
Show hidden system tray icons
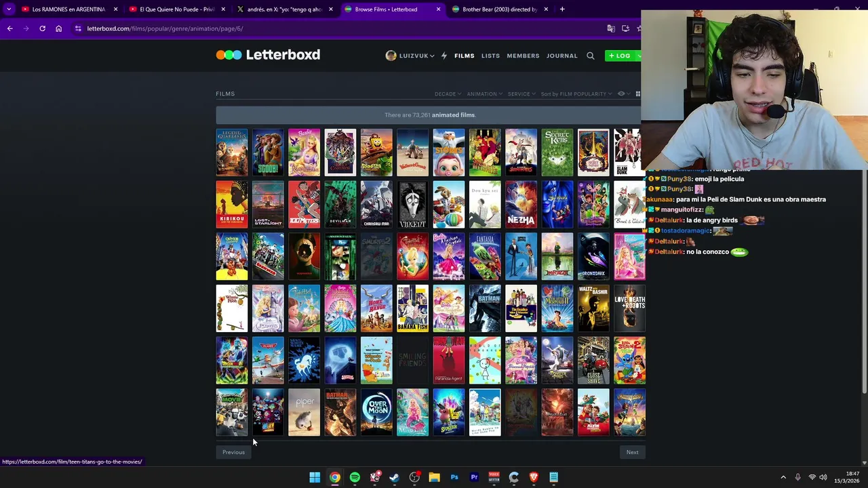click(x=783, y=477)
